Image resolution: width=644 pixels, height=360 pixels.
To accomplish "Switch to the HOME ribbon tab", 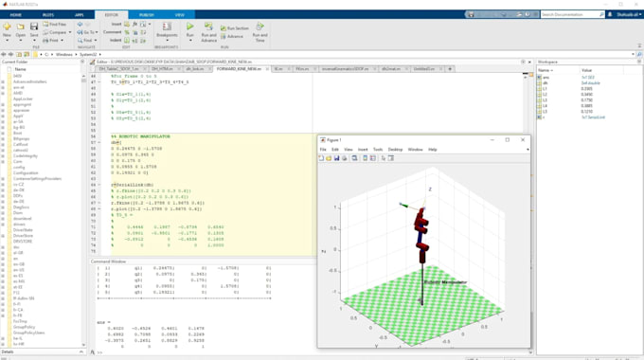I will click(x=15, y=15).
